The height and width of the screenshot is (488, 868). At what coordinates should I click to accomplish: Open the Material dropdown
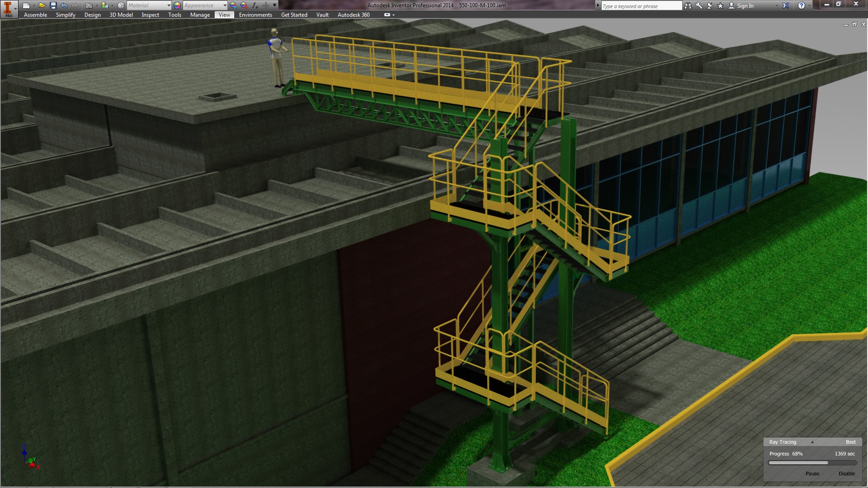pyautogui.click(x=169, y=5)
